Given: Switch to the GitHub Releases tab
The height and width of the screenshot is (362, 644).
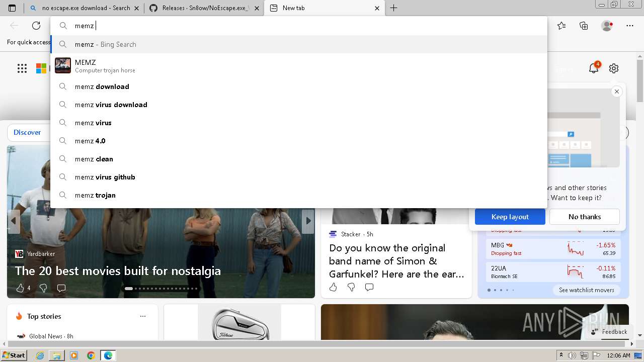Looking at the screenshot, I should pos(203,8).
